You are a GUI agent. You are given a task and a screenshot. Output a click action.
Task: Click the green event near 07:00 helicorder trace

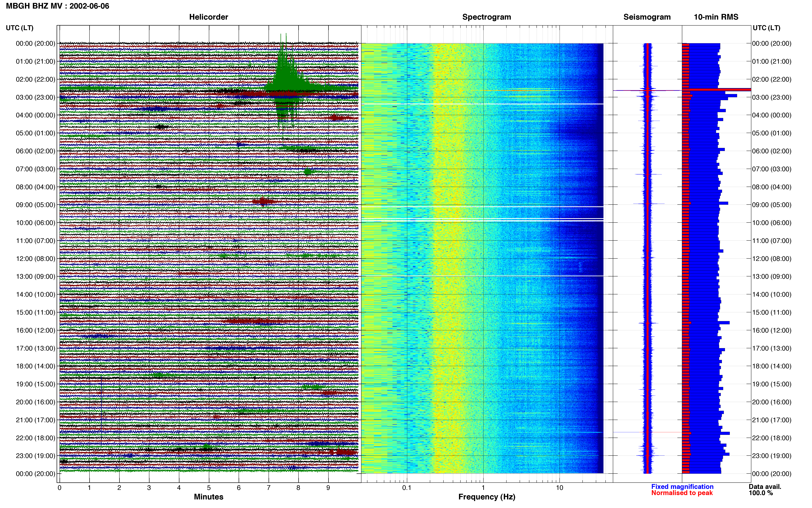(308, 172)
